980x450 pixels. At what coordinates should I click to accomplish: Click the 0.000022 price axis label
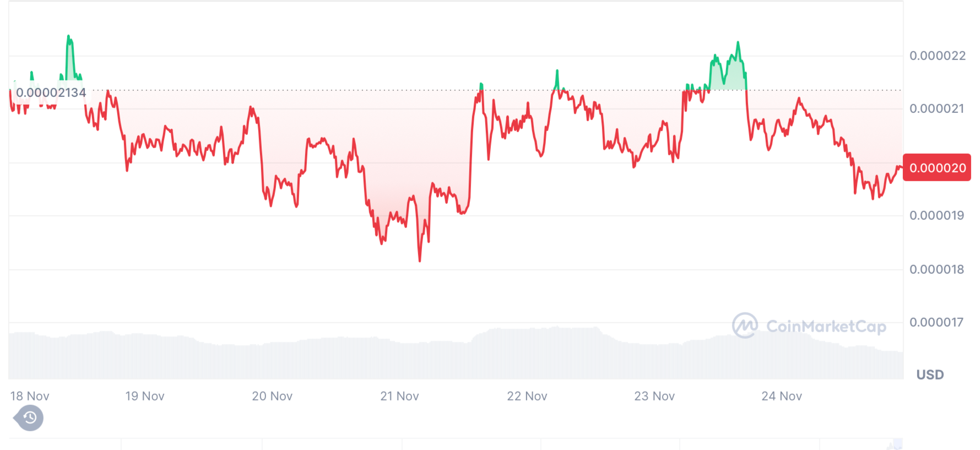pyautogui.click(x=938, y=56)
